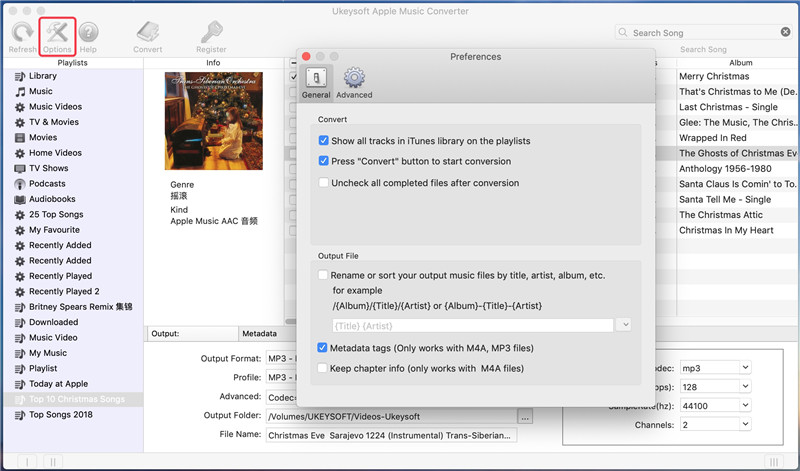Browse output folder with ellipsis button
Image resolution: width=800 pixels, height=471 pixels.
click(525, 416)
